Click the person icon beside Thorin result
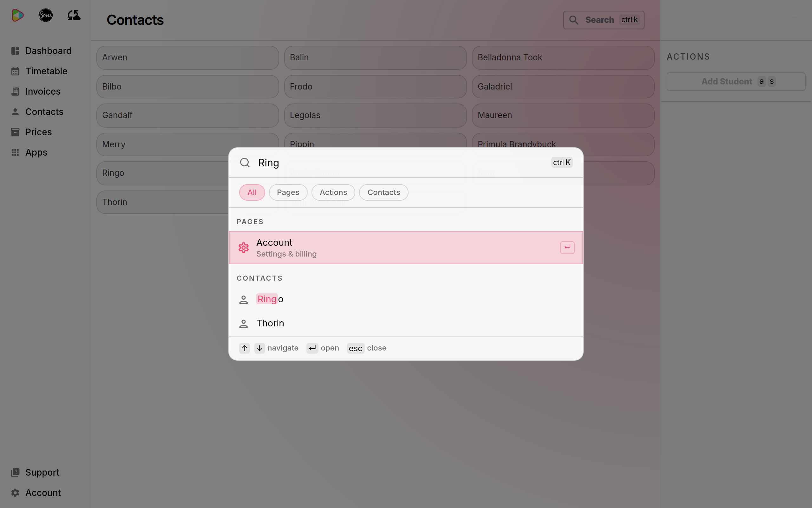Image resolution: width=812 pixels, height=508 pixels. [x=244, y=324]
